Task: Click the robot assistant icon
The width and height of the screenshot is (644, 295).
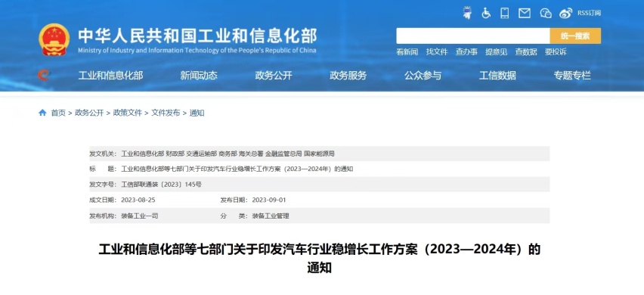Action: point(467,13)
